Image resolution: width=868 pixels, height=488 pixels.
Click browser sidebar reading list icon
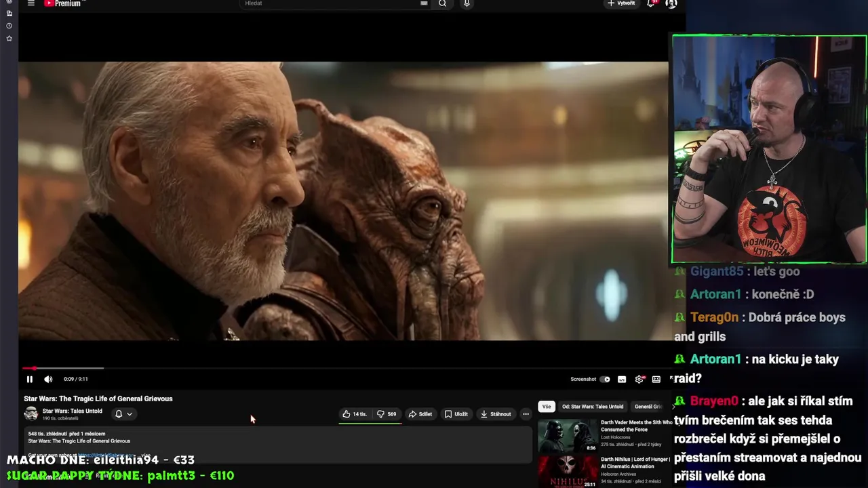coord(9,13)
